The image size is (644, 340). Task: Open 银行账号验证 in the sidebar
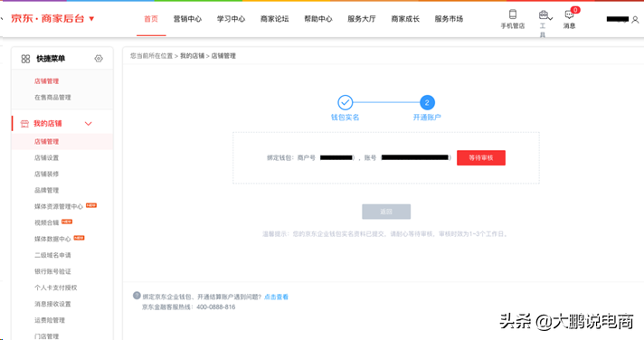[x=52, y=271]
